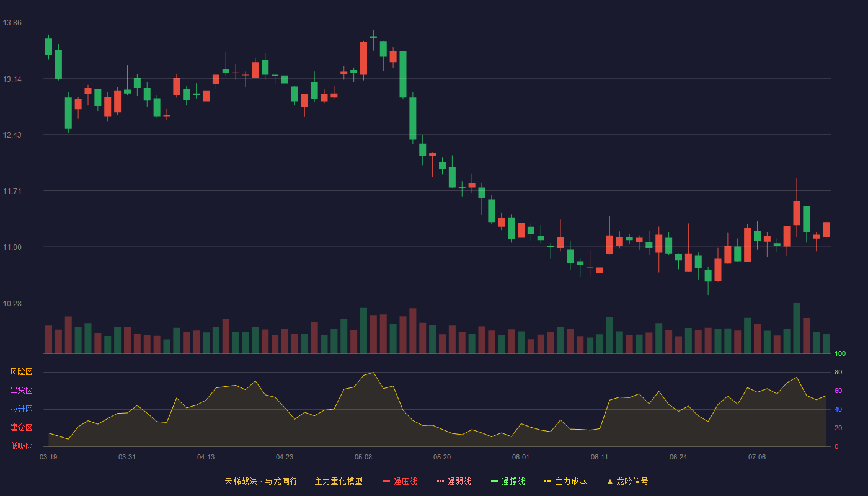Click the 13.86 price axis label
Screen dimensions: 868x496
(x=12, y=23)
